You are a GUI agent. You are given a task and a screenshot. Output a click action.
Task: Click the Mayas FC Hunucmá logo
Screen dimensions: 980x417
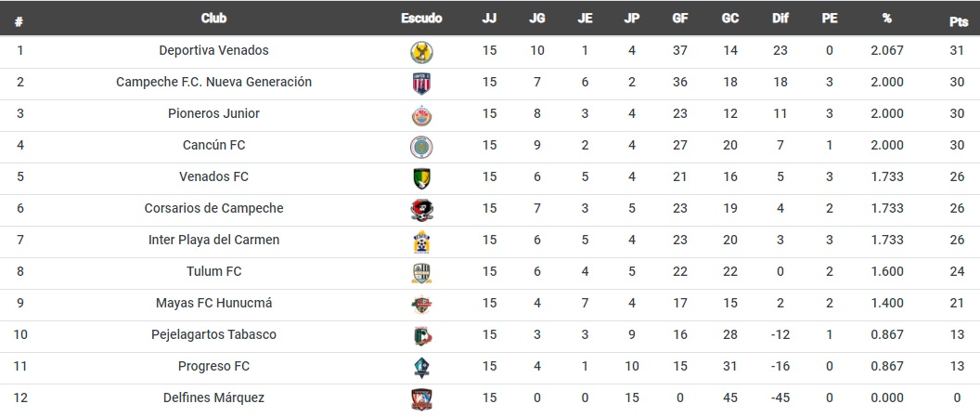pyautogui.click(x=422, y=306)
